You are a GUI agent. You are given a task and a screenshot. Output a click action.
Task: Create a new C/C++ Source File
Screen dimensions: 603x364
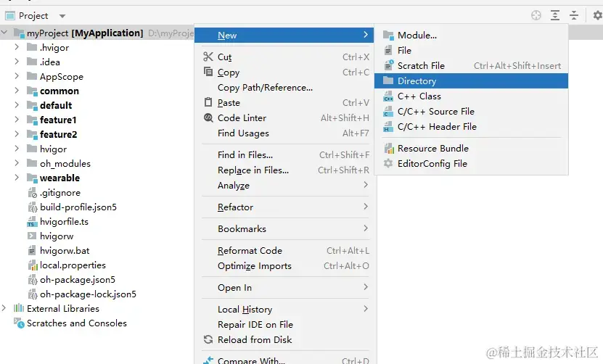[471, 112]
